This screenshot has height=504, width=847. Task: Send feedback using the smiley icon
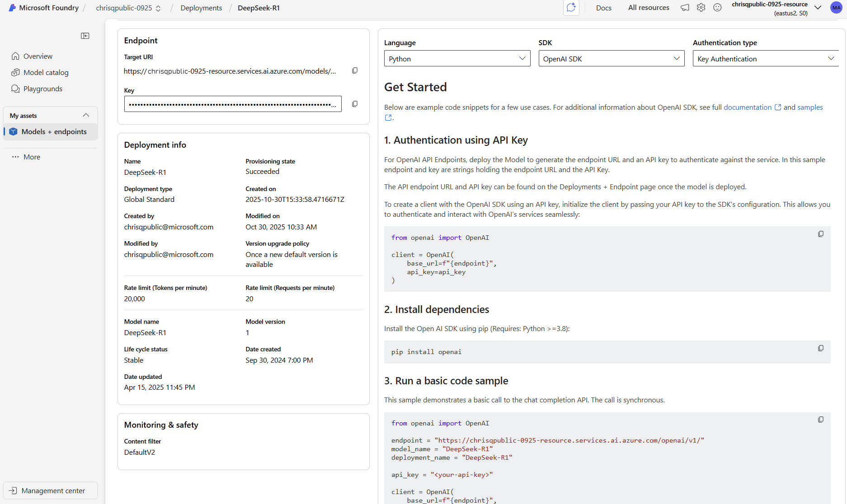pyautogui.click(x=717, y=8)
